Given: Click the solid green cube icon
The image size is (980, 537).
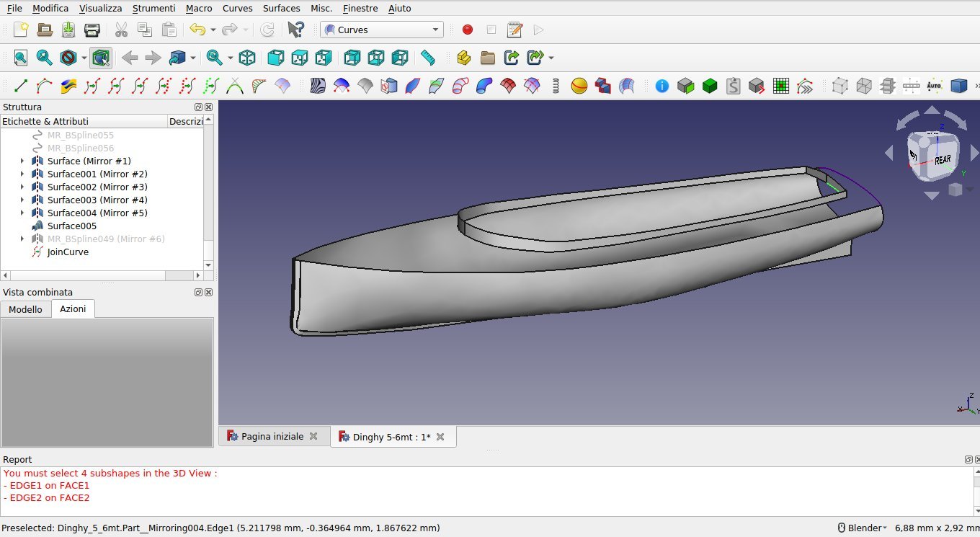Looking at the screenshot, I should (710, 86).
